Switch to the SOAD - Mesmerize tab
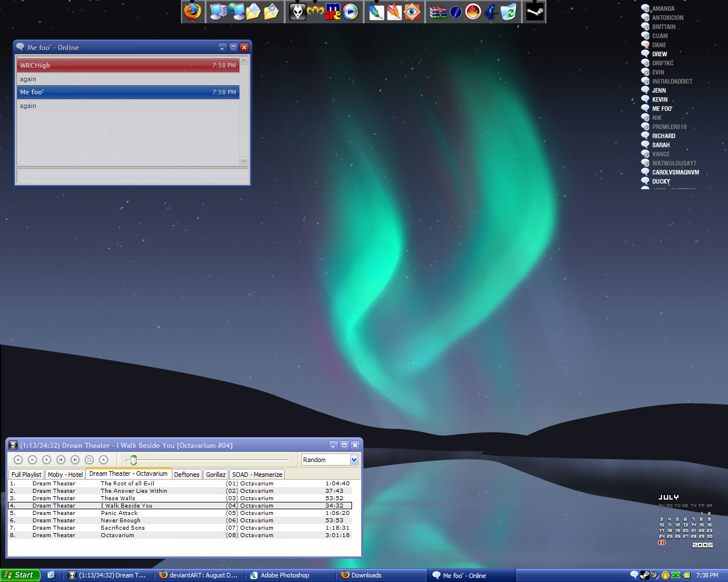This screenshot has height=582, width=728. tap(257, 475)
